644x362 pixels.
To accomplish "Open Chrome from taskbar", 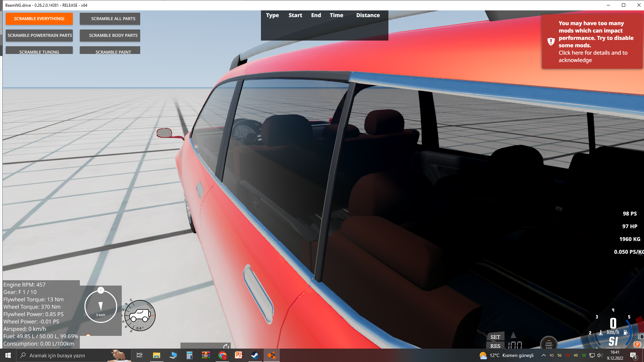I will 222,355.
